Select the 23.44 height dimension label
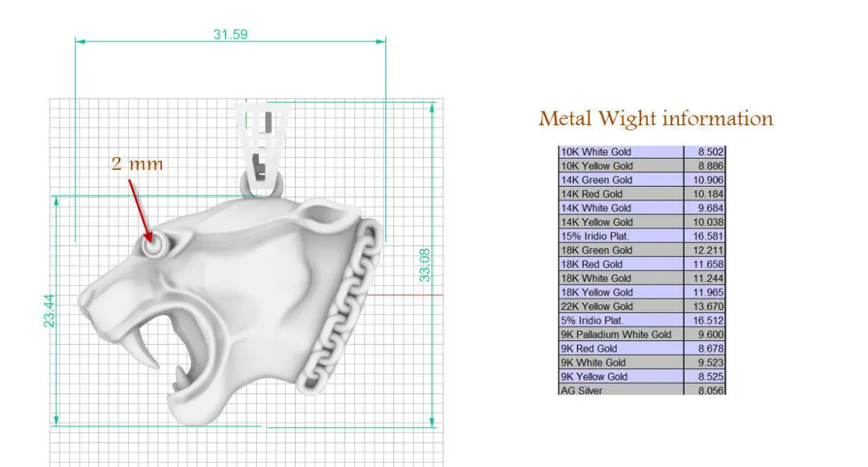Image resolution: width=868 pixels, height=467 pixels. click(x=50, y=311)
